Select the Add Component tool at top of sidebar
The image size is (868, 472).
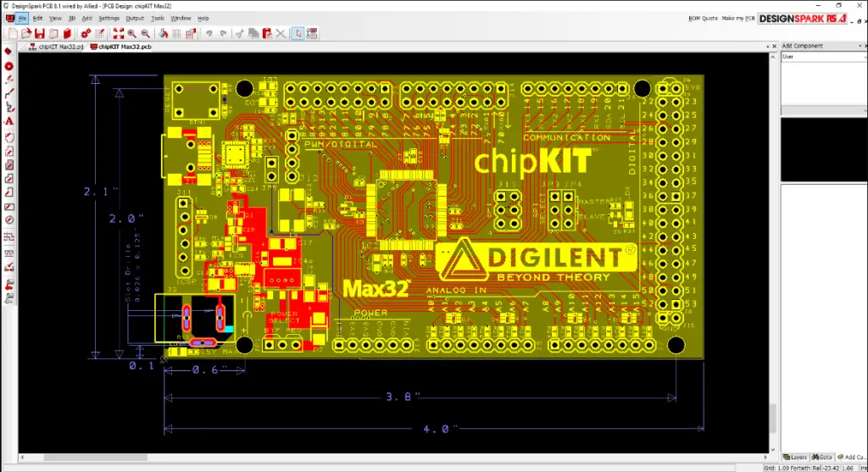8,52
